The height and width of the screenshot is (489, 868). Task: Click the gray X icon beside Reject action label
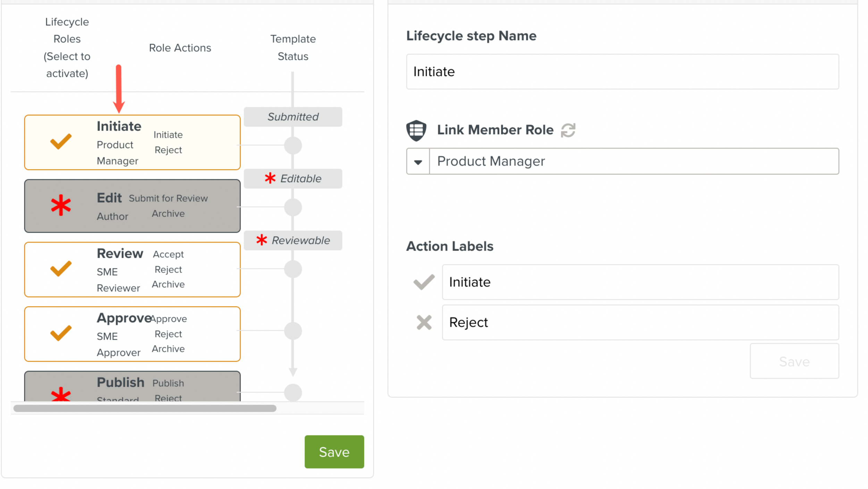(x=424, y=322)
